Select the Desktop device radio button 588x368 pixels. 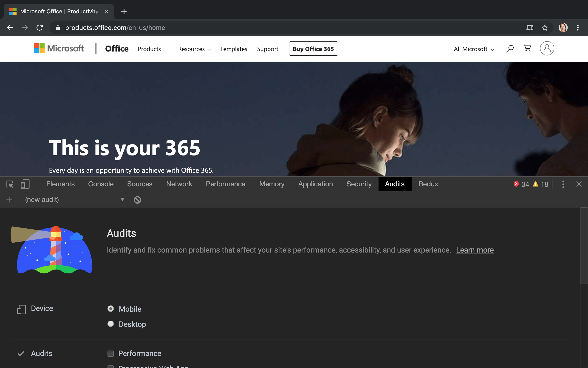point(110,324)
